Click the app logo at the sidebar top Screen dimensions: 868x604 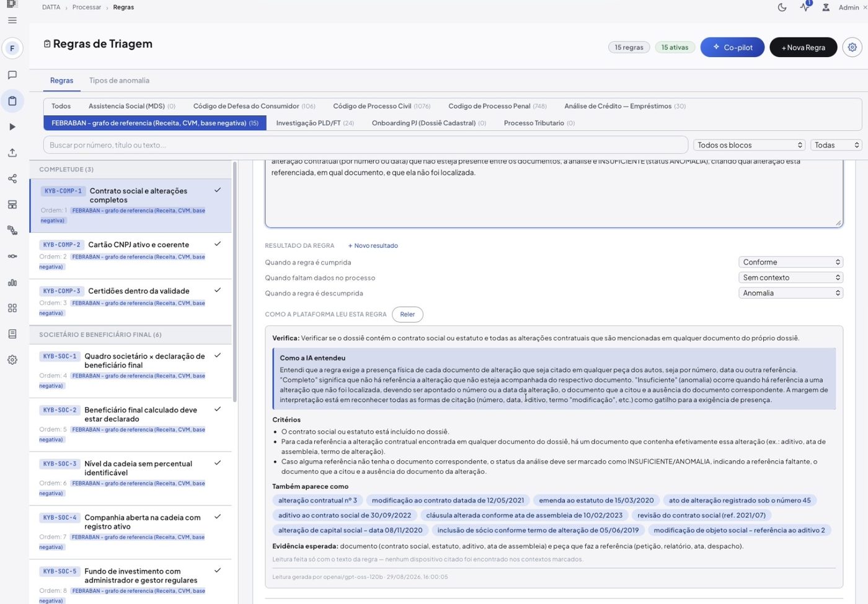(12, 4)
